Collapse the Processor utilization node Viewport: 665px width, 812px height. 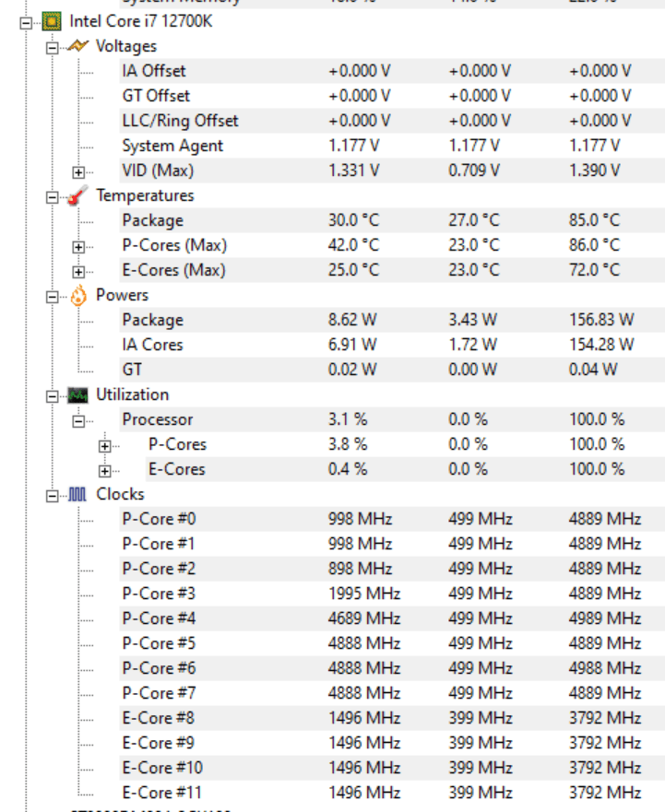pyautogui.click(x=78, y=421)
